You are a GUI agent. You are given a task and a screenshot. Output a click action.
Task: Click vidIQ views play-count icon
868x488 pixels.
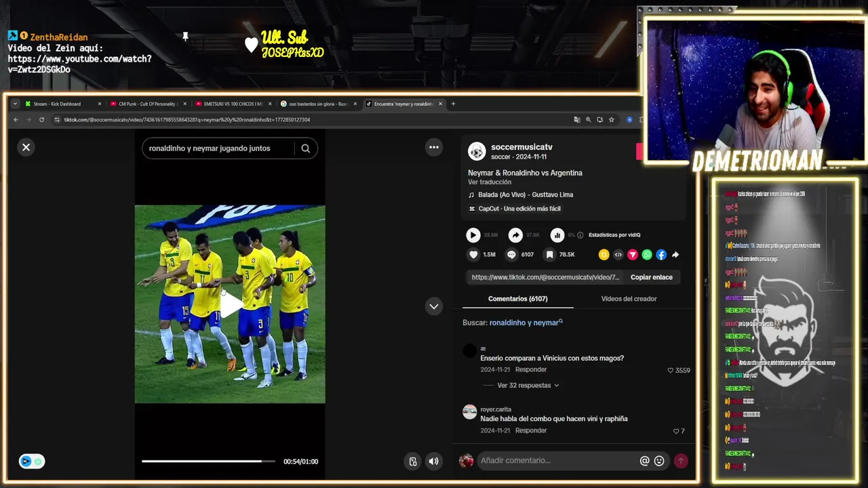(473, 235)
